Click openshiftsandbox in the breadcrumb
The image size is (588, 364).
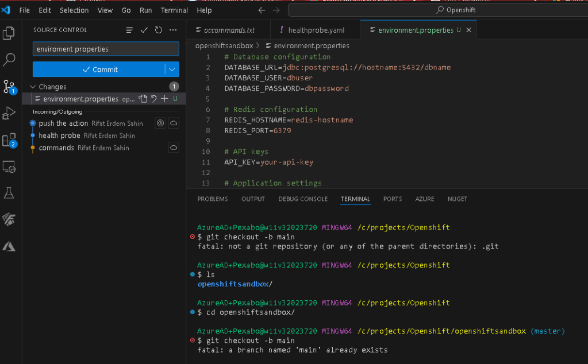coord(224,46)
